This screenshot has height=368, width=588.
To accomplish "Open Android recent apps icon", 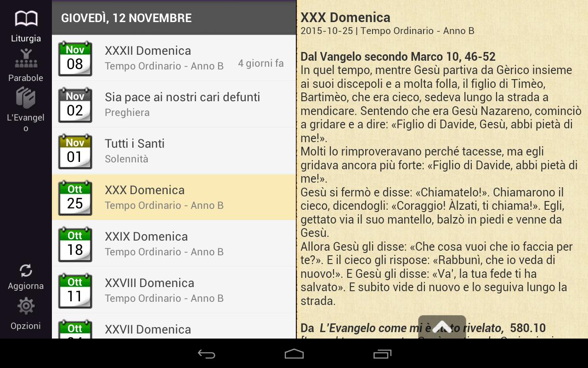I will click(x=382, y=354).
